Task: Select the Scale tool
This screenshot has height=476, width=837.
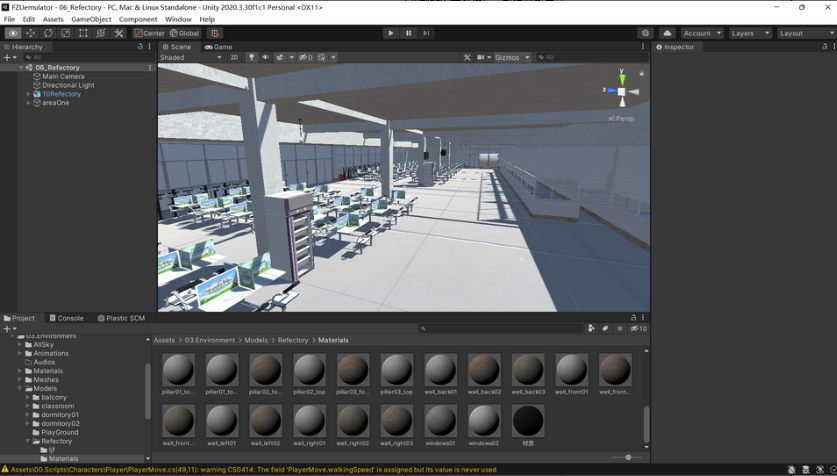Action: 65,33
